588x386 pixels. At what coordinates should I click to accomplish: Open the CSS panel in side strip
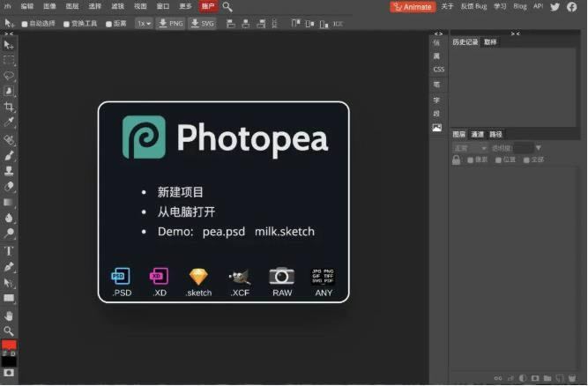click(x=438, y=70)
